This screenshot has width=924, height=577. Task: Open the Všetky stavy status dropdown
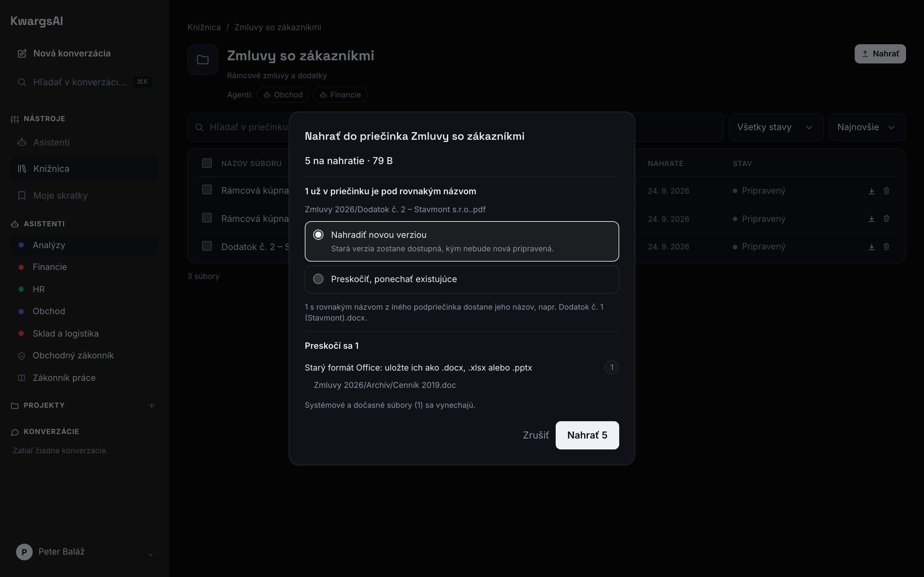[776, 127]
